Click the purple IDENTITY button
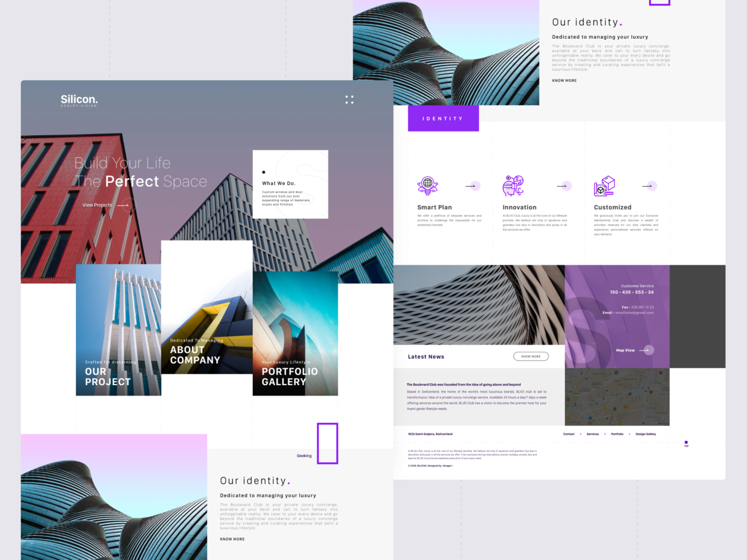The image size is (747, 560). coord(443,119)
